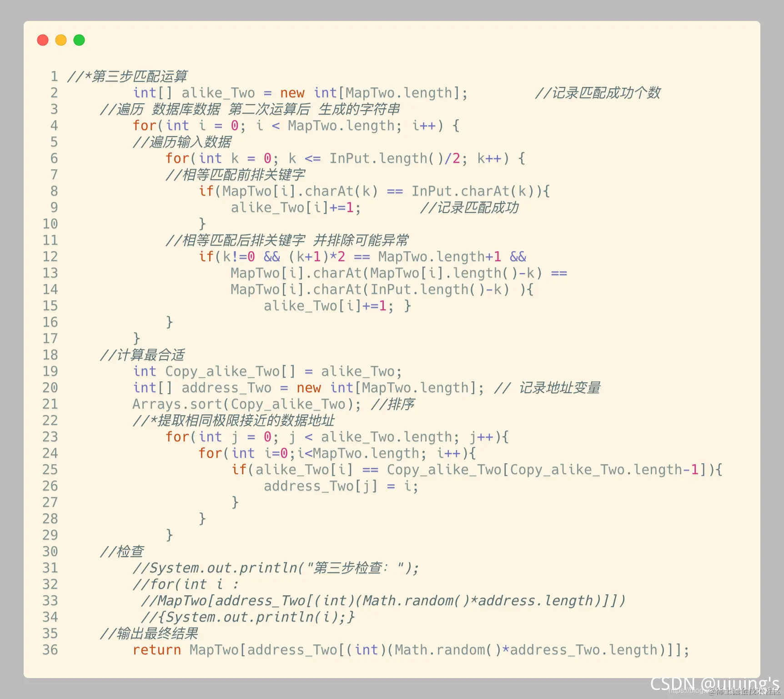Click "int[] address_Two = new int[MapTwo.length];"
Image resolution: width=784 pixels, height=699 pixels.
[x=308, y=388]
